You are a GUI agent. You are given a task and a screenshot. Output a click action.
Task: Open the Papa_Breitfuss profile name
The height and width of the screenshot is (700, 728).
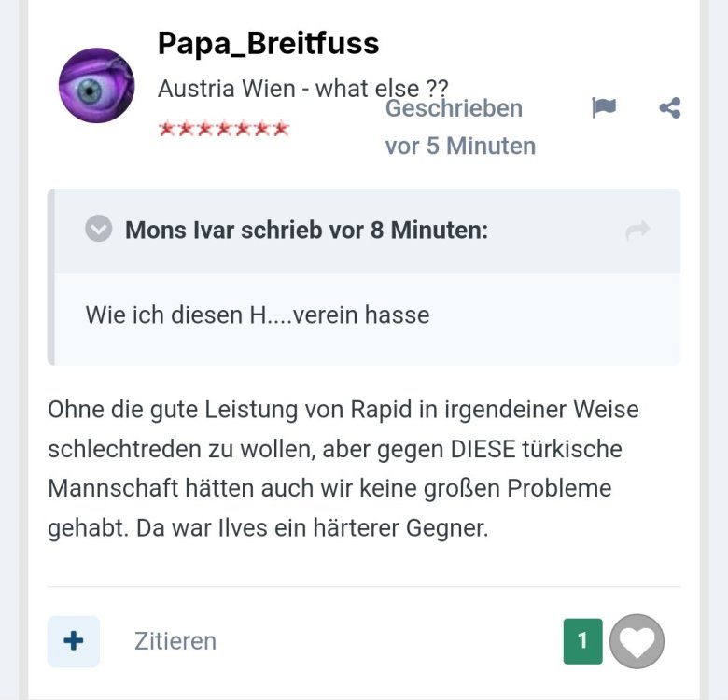click(x=268, y=43)
